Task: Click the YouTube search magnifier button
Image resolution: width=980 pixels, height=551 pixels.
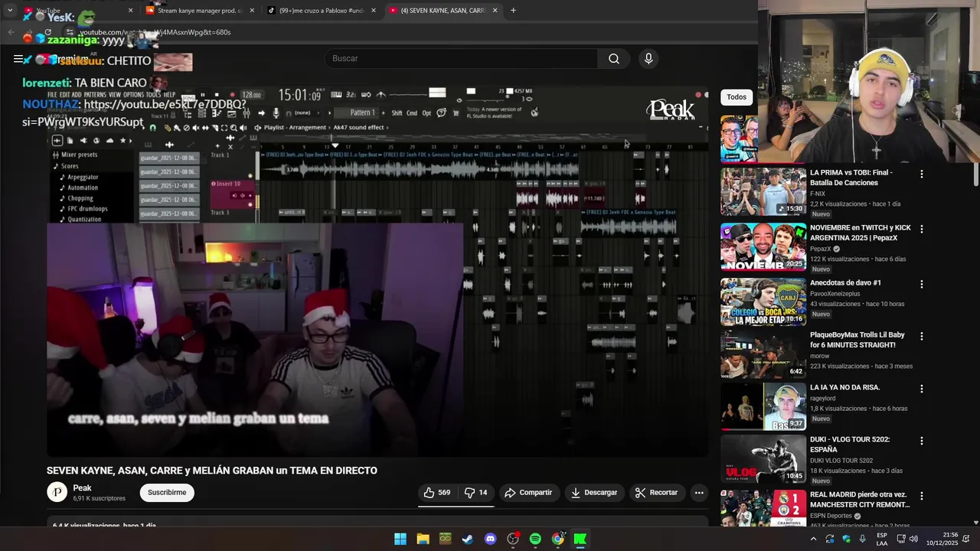Action: tap(613, 59)
